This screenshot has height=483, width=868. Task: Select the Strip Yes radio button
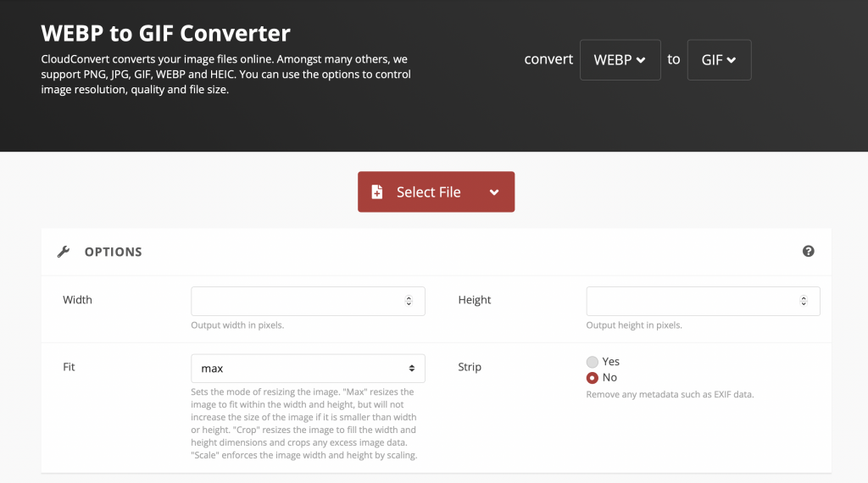click(x=593, y=362)
